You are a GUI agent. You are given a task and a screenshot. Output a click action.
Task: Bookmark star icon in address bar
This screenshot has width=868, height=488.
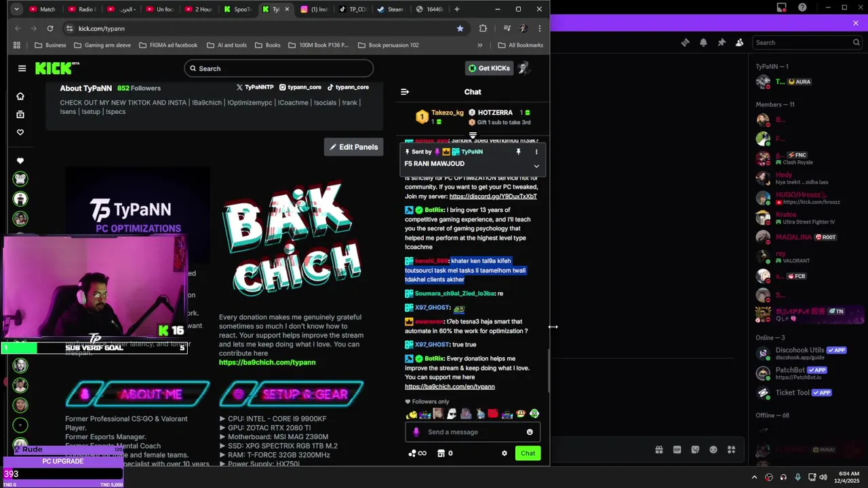coord(460,28)
